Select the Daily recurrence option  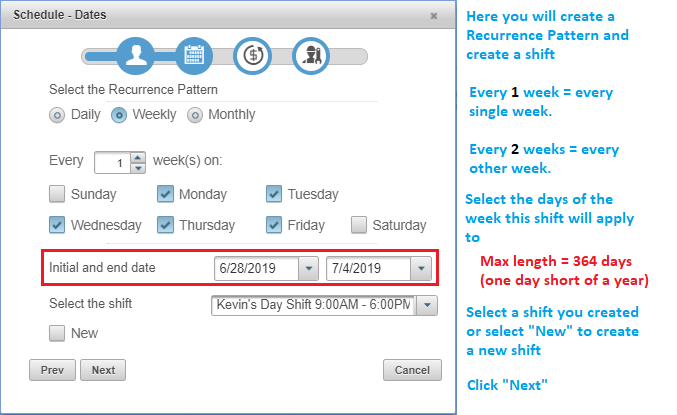pos(57,115)
